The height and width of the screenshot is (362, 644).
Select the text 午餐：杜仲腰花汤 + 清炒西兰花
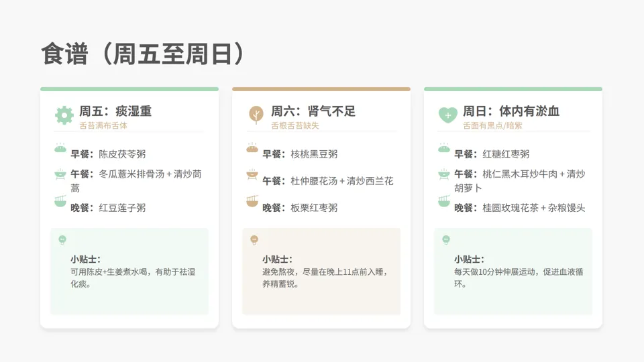pos(328,181)
